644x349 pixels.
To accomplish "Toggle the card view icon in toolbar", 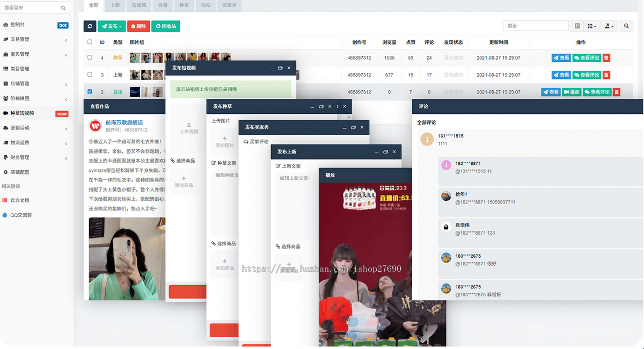I will click(577, 26).
